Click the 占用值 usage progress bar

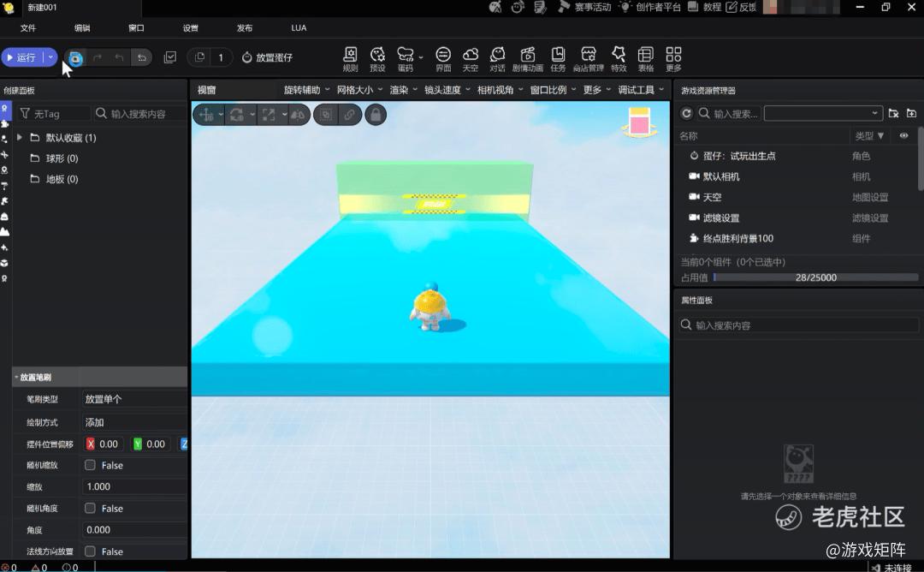pyautogui.click(x=815, y=277)
